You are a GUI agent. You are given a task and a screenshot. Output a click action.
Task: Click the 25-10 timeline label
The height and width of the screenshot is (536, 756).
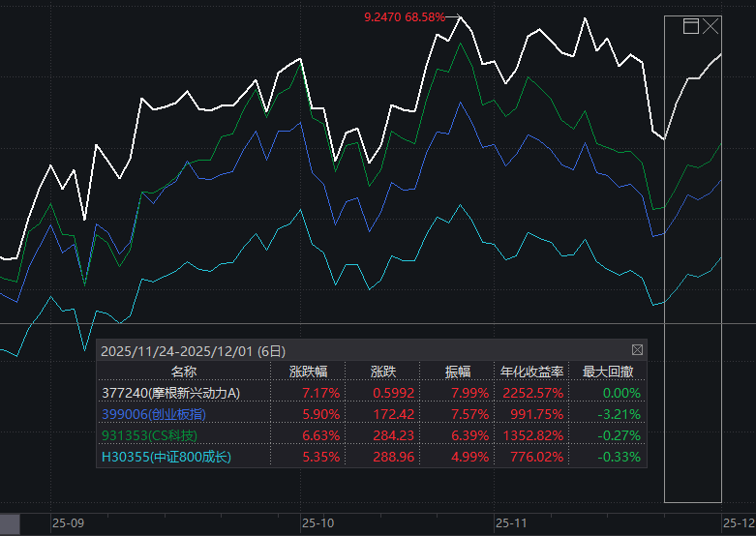[x=318, y=523]
